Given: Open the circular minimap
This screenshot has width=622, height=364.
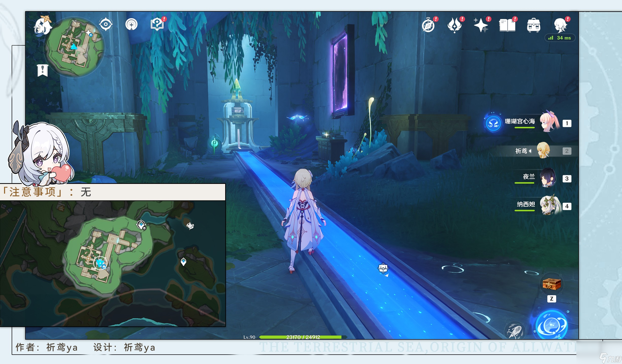Looking at the screenshot, I should pos(74,47).
